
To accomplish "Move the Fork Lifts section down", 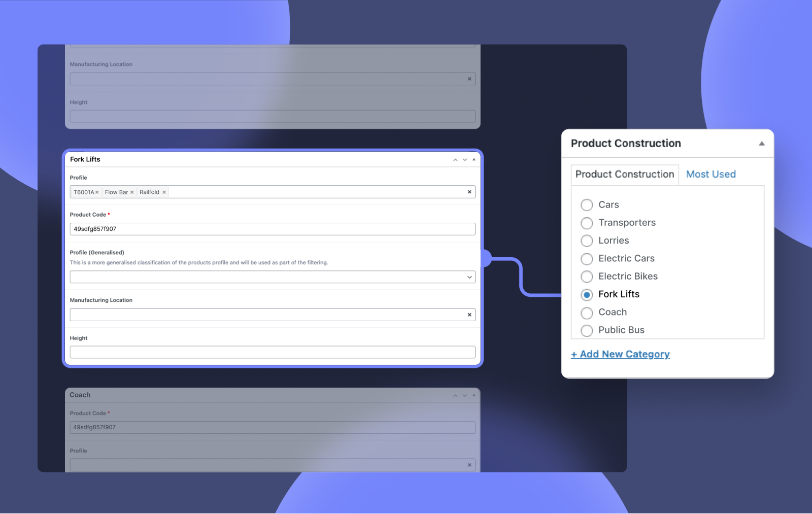I will point(464,159).
